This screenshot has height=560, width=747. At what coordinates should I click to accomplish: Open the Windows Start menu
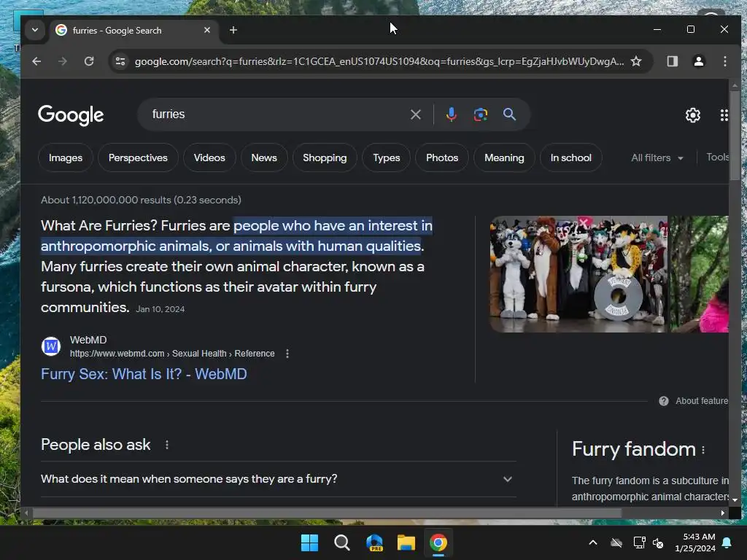pos(309,542)
